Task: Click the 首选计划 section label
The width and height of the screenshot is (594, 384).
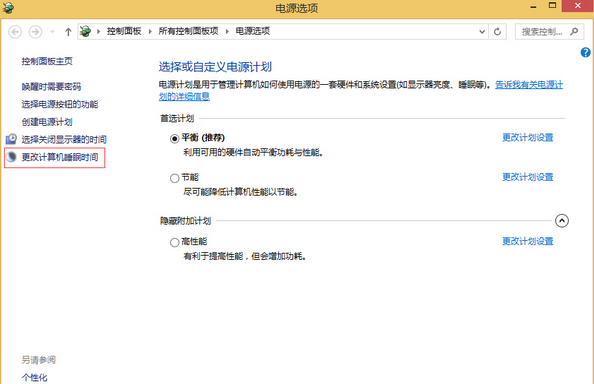Action: (177, 119)
